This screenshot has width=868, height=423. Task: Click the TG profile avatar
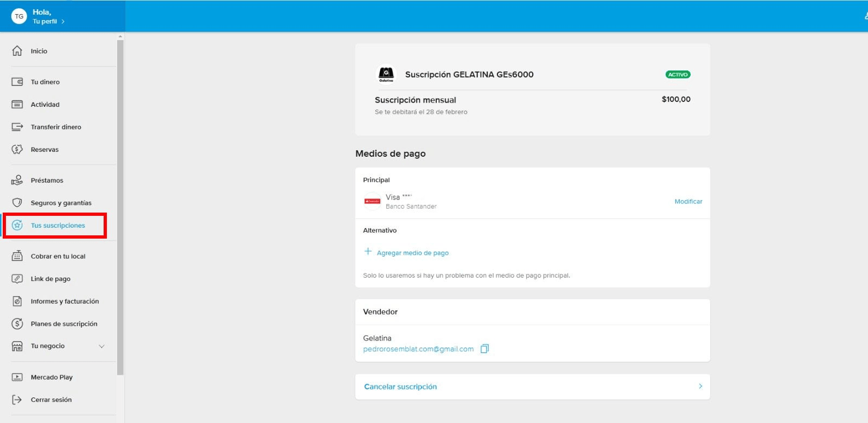pos(19,16)
